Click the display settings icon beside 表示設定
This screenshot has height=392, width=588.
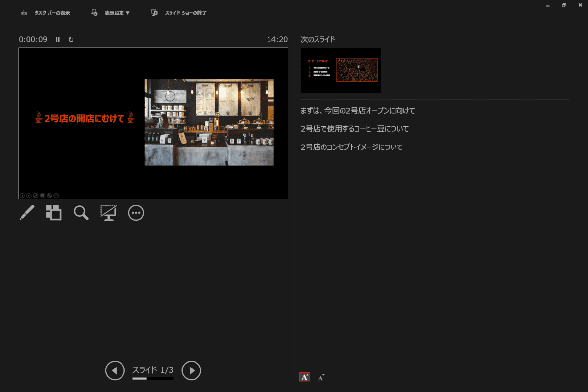coord(95,13)
